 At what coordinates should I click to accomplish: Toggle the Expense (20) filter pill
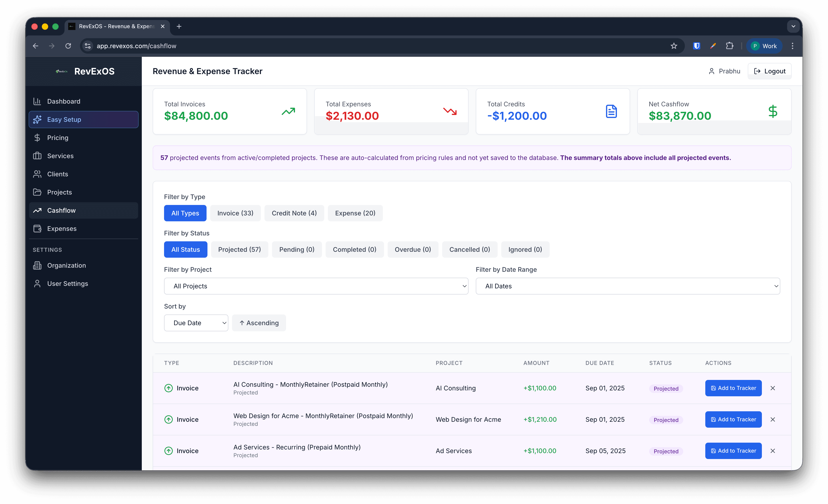coord(355,213)
